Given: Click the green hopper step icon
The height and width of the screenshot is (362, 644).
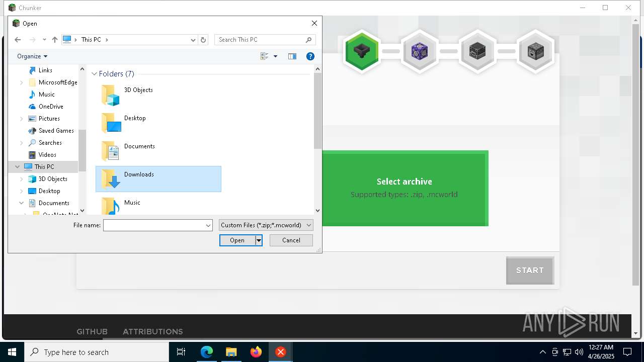Looking at the screenshot, I should pyautogui.click(x=362, y=51).
